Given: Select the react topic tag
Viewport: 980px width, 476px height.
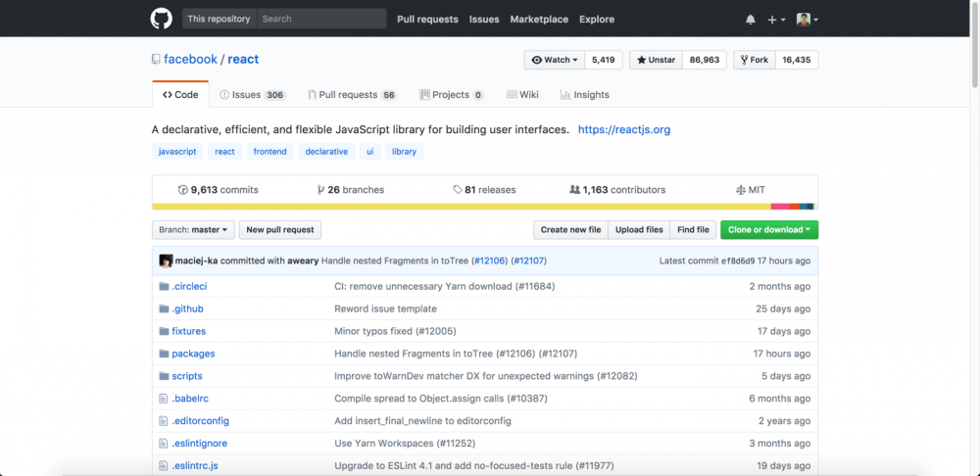Looking at the screenshot, I should coord(225,152).
